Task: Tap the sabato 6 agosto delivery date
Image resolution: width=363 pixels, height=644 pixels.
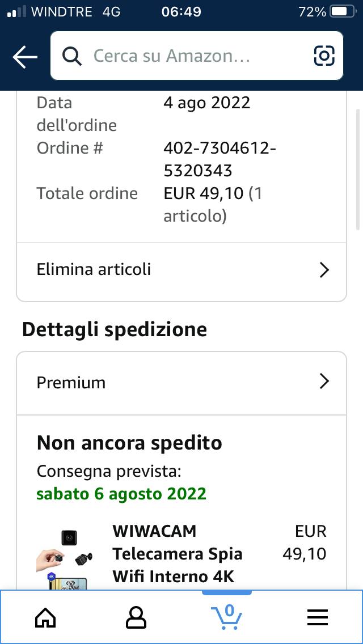Action: (121, 494)
